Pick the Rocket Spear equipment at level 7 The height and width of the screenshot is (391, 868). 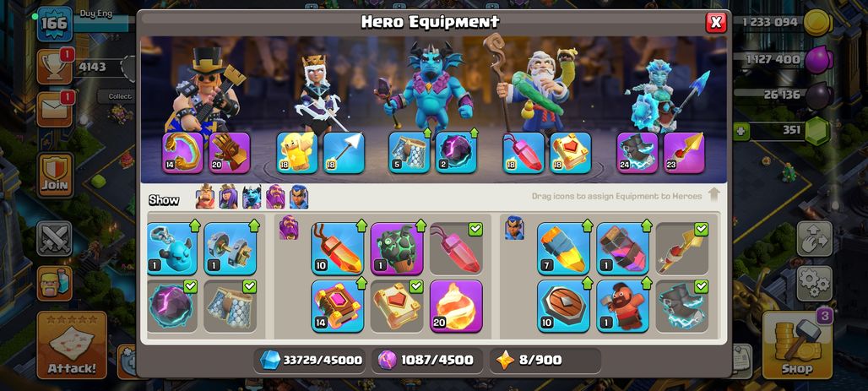point(563,248)
